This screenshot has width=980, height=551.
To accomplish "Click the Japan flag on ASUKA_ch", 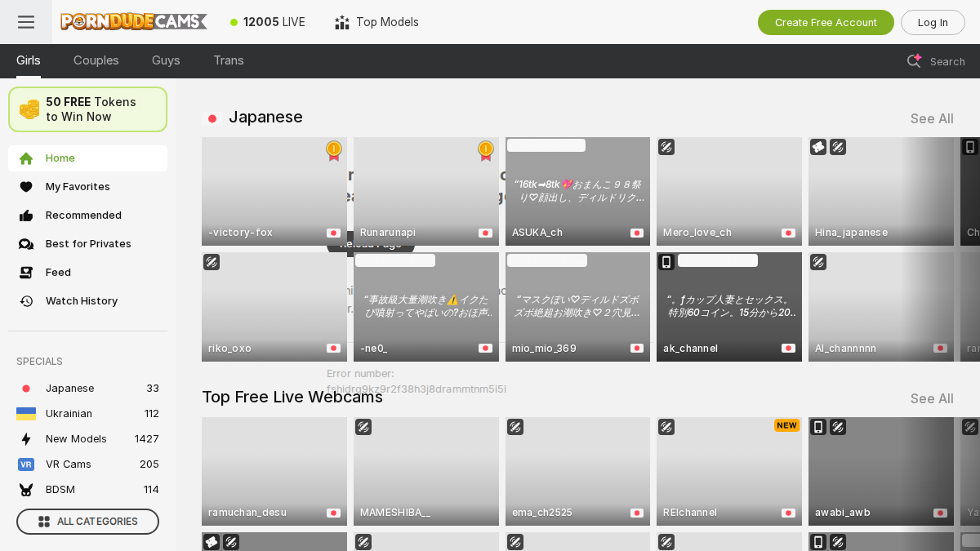I will pyautogui.click(x=637, y=233).
